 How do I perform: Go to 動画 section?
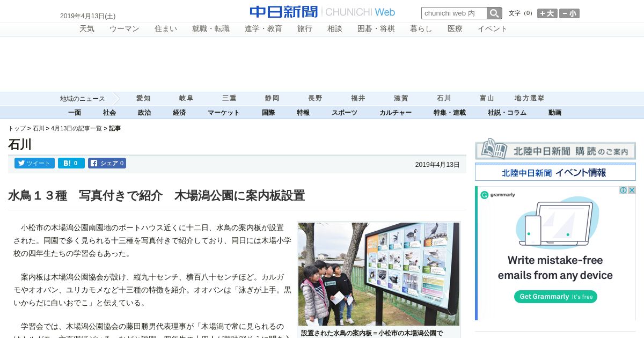tap(555, 113)
